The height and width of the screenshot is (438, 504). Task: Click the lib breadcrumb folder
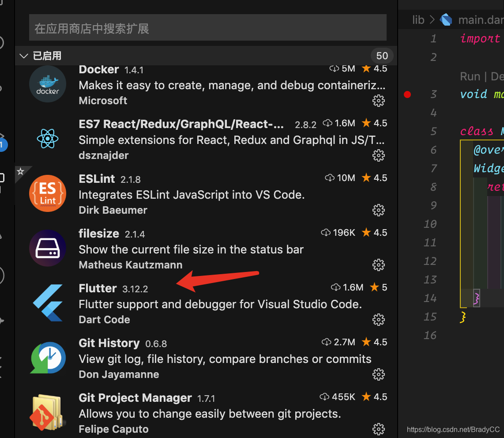418,20
